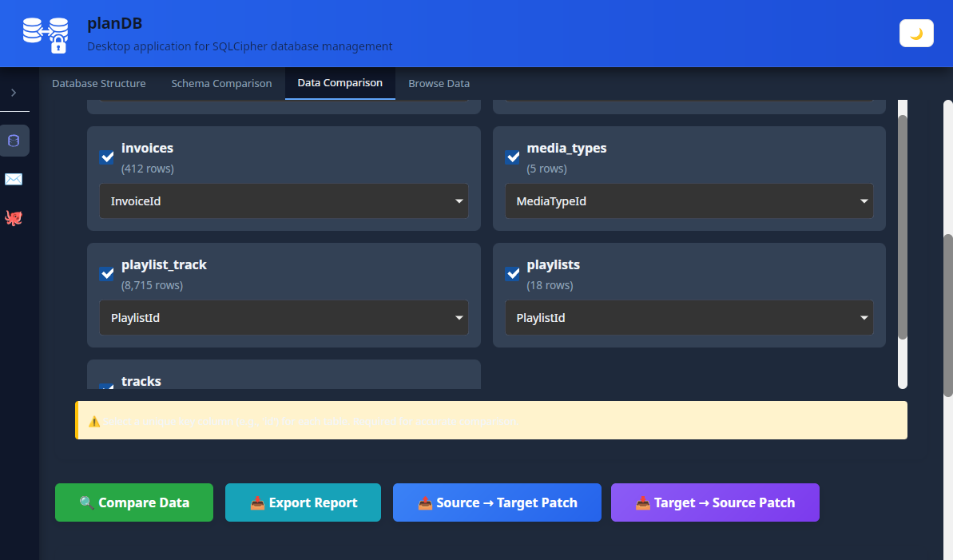Select the database icon in the left sidebar

(14, 141)
